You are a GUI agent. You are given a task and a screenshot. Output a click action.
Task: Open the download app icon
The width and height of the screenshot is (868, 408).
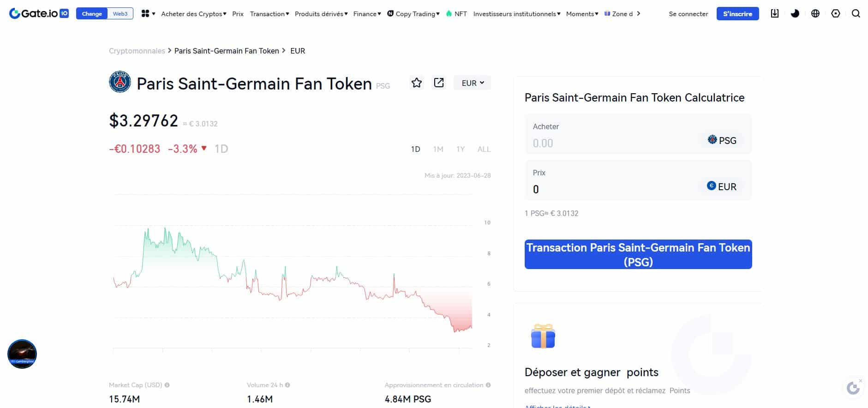[x=775, y=13]
